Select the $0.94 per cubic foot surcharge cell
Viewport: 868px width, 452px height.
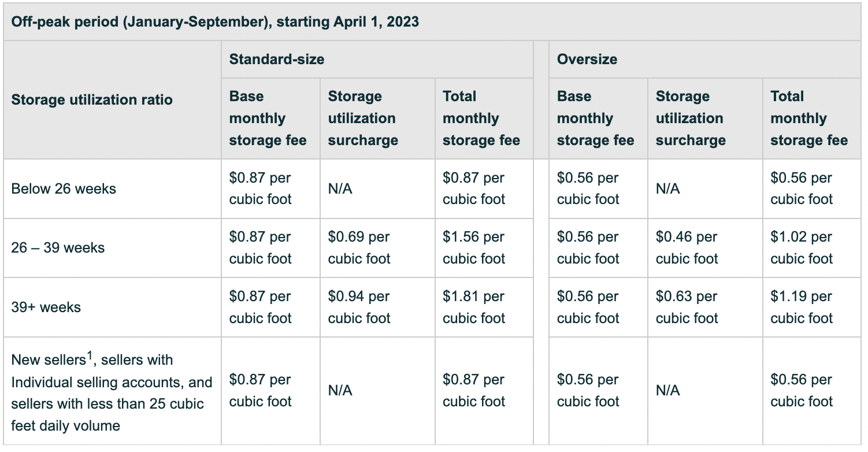tap(359, 307)
